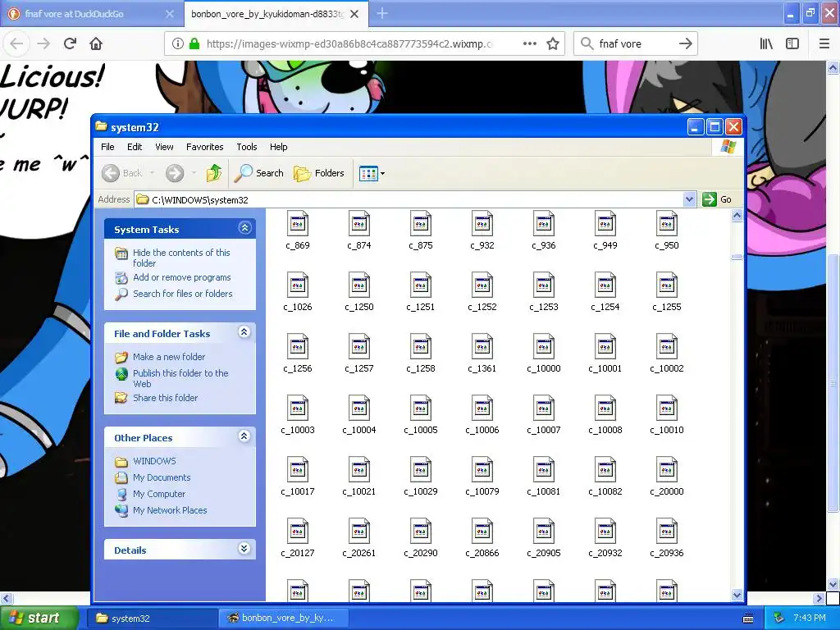The width and height of the screenshot is (840, 630).
Task: Click the Windows start button
Action: pyautogui.click(x=39, y=618)
